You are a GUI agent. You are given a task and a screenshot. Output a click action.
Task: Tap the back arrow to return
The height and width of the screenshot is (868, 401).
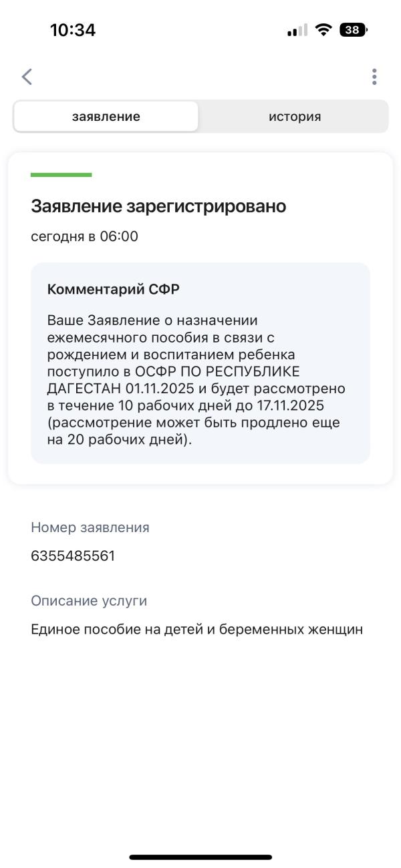tap(27, 76)
